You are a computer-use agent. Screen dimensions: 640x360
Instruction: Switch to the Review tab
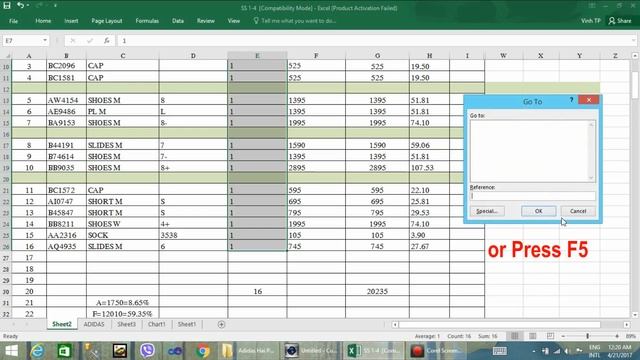pos(206,21)
